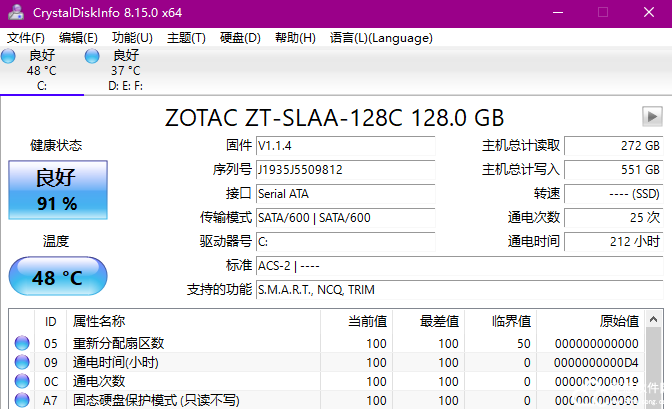Click the rotation rate value ---- (SSD)
Viewport: 672px width, 409px height.
click(614, 194)
